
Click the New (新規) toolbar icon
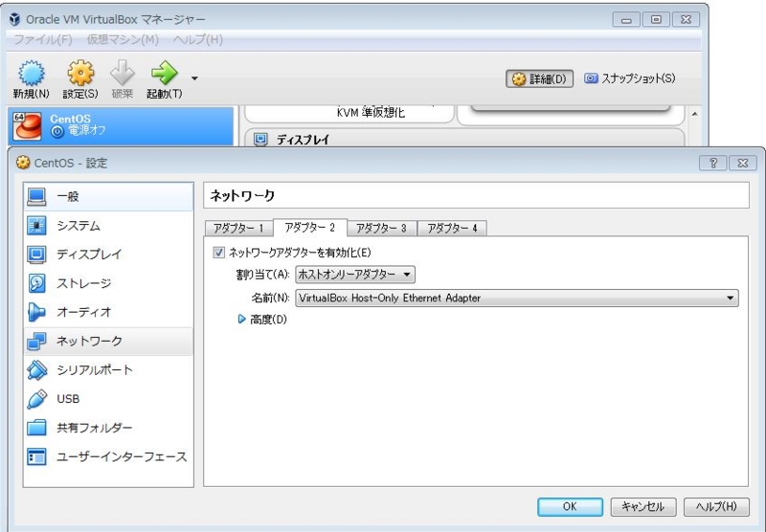pos(32,74)
